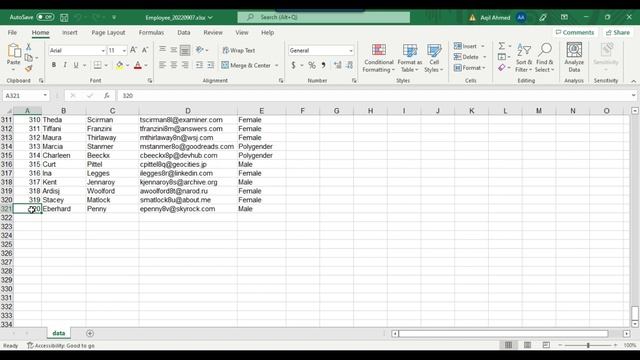Open the View tab
640x360 pixels.
coord(242,32)
